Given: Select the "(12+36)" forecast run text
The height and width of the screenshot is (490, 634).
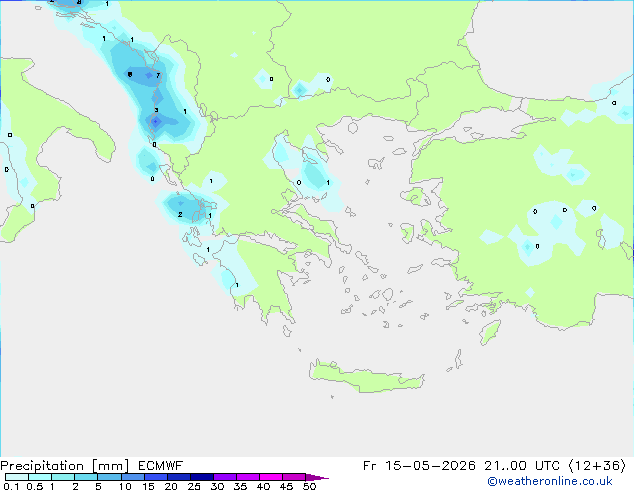Looking at the screenshot, I should pos(597,466).
